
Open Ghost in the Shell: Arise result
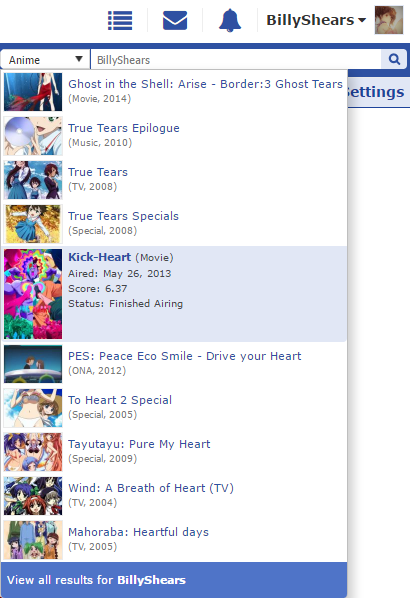click(174, 92)
